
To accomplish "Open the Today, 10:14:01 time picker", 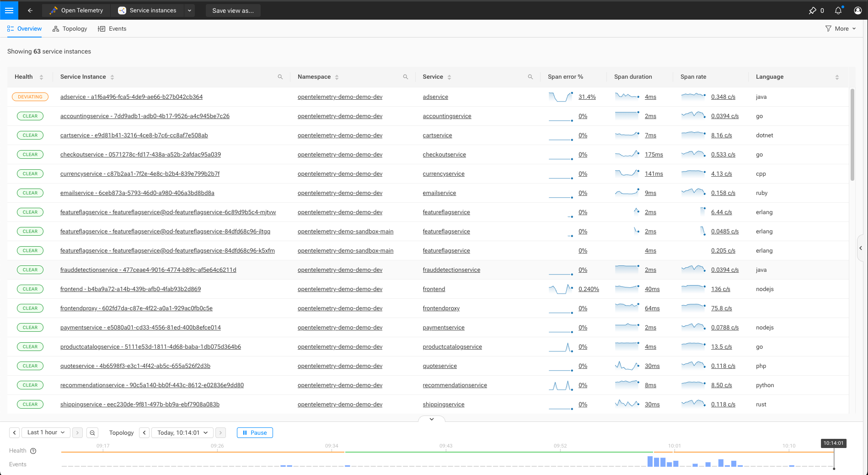I will 182,432.
